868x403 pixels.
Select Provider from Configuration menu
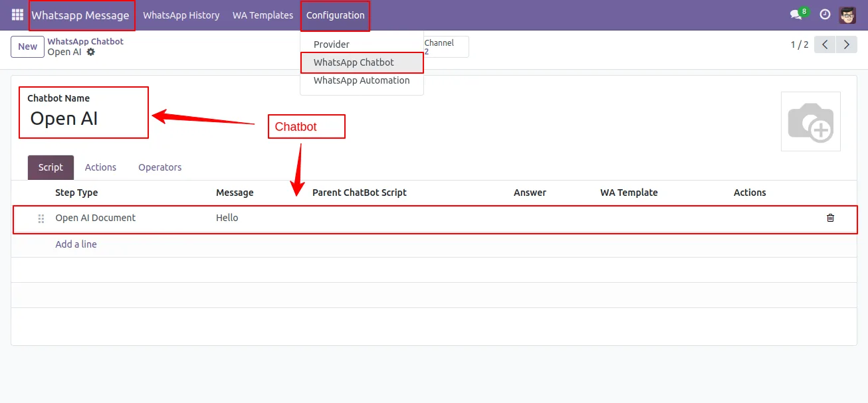[x=332, y=44]
